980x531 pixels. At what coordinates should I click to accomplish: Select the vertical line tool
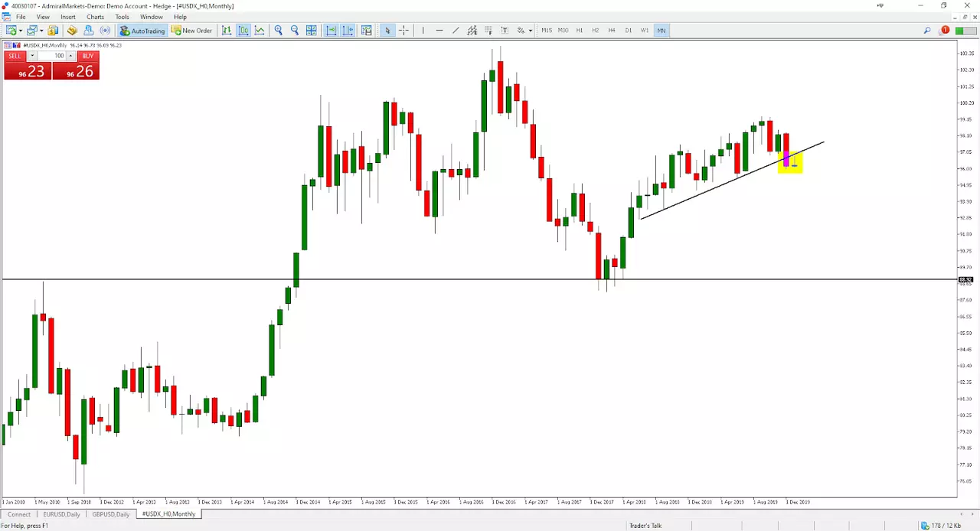pyautogui.click(x=423, y=31)
